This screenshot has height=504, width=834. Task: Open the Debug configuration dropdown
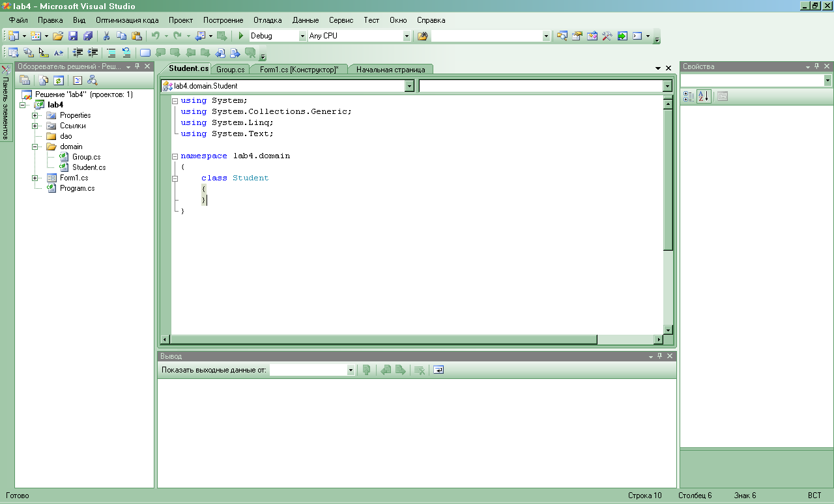click(x=302, y=36)
